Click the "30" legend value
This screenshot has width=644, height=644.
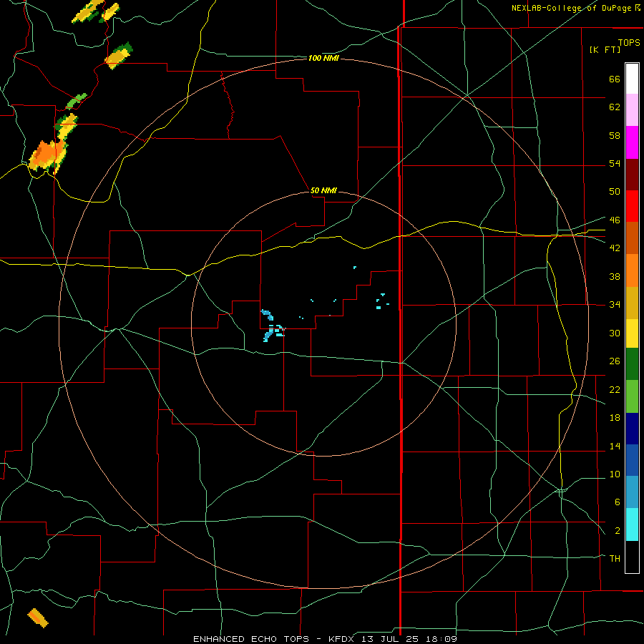coord(615,333)
